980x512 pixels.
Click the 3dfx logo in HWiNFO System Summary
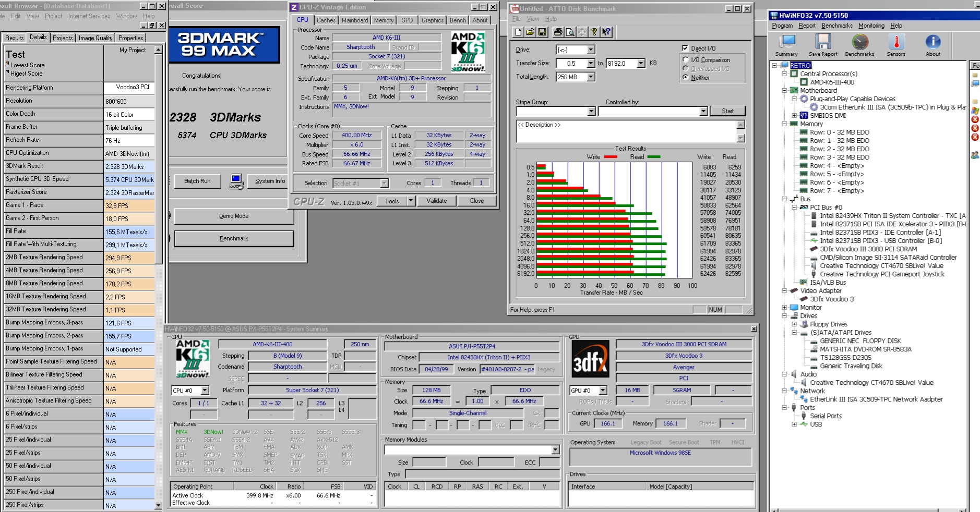point(590,359)
